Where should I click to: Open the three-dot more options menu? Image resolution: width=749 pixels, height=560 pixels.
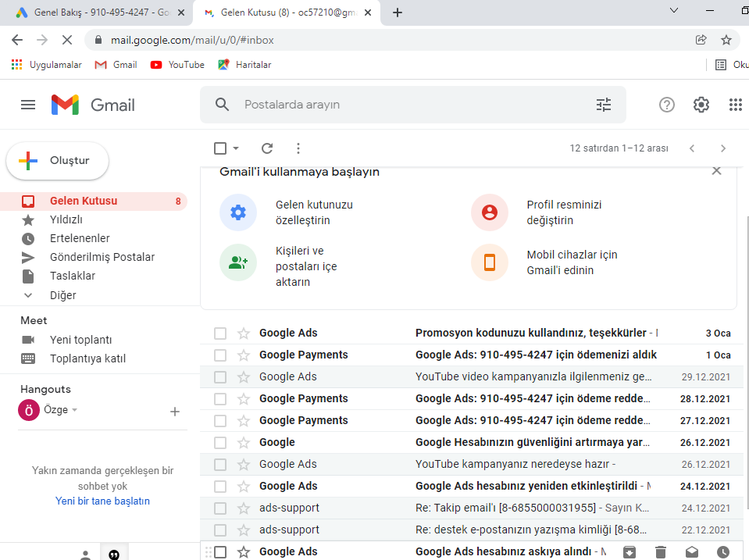(x=298, y=148)
